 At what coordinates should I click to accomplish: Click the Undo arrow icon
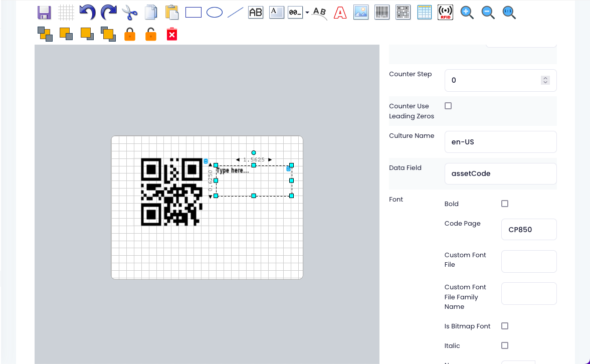[x=87, y=13]
